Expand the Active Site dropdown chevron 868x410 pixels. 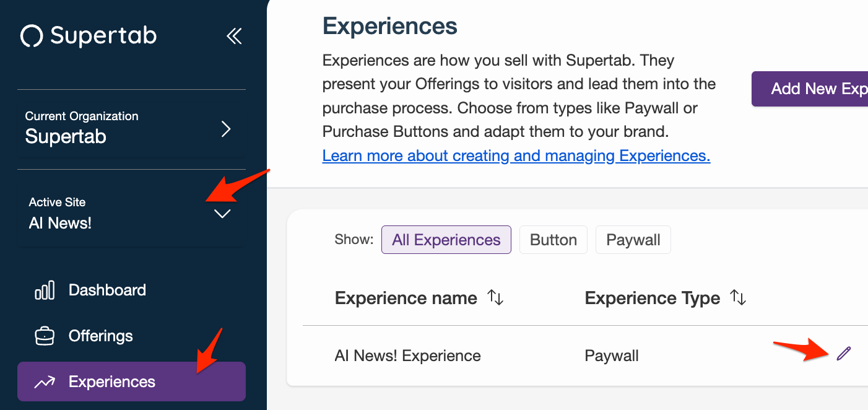222,214
